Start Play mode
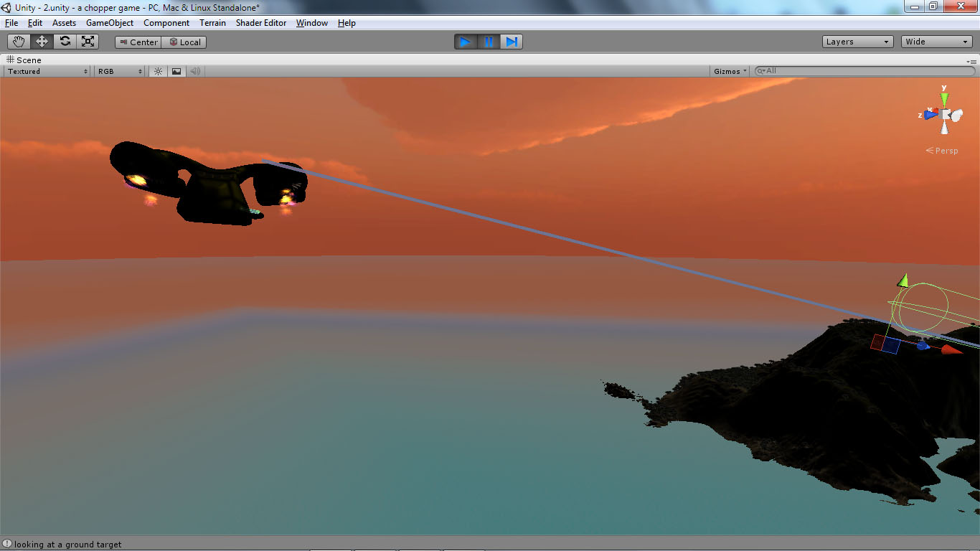Viewport: 980px width, 551px height. coord(466,42)
